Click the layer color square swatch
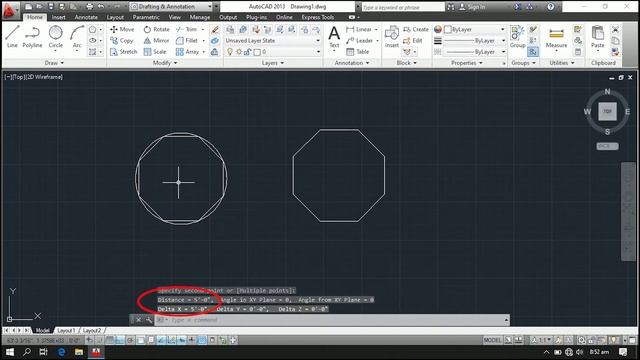Screen dimensions: 640x360 tap(257, 52)
